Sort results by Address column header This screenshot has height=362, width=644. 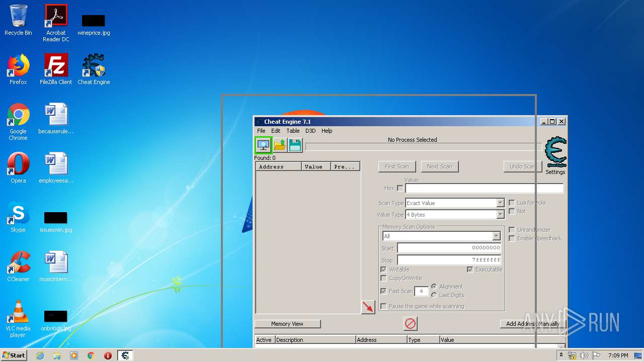click(279, 166)
